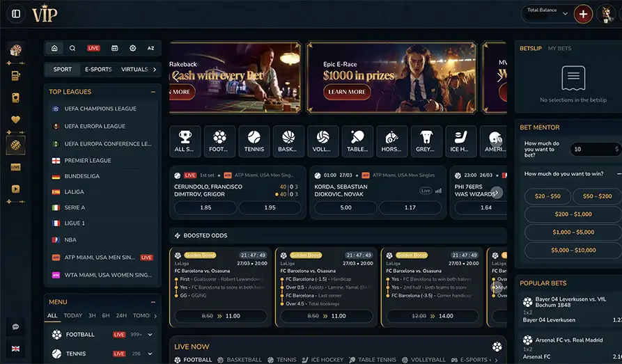
Task: Click the bet amount input field showing 10
Action: [x=596, y=149]
